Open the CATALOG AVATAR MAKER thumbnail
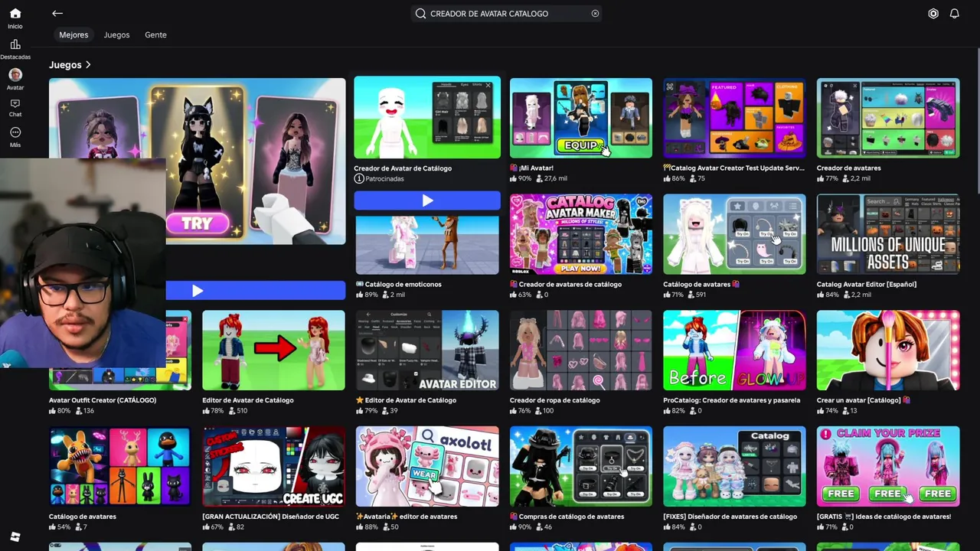 pos(581,234)
